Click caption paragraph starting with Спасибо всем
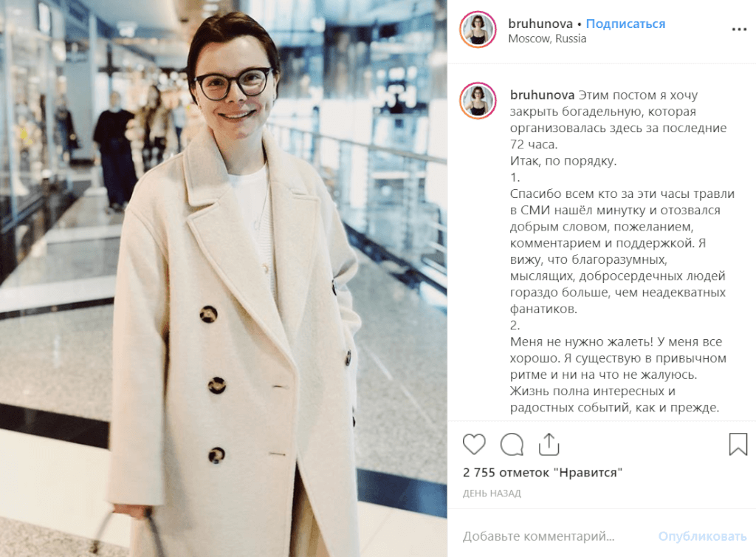The image size is (756, 557). point(622,251)
